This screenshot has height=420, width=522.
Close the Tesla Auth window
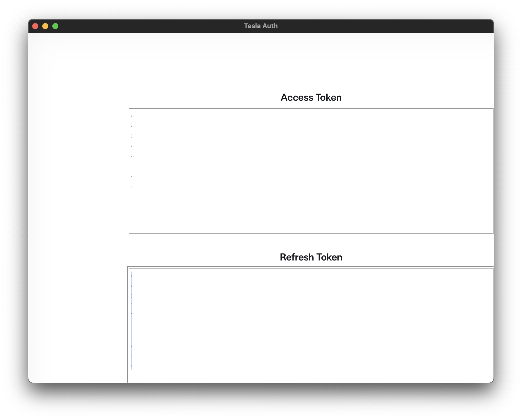pyautogui.click(x=35, y=26)
